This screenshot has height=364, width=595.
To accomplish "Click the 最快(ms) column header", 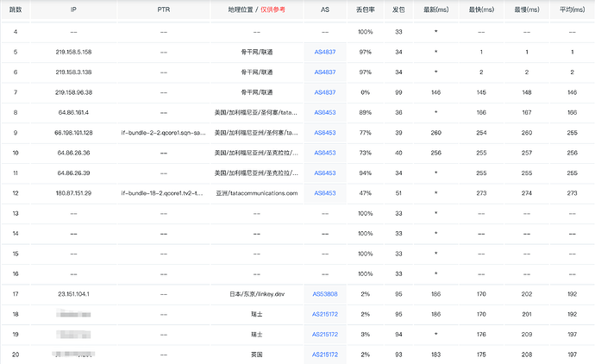I will 481,9.
